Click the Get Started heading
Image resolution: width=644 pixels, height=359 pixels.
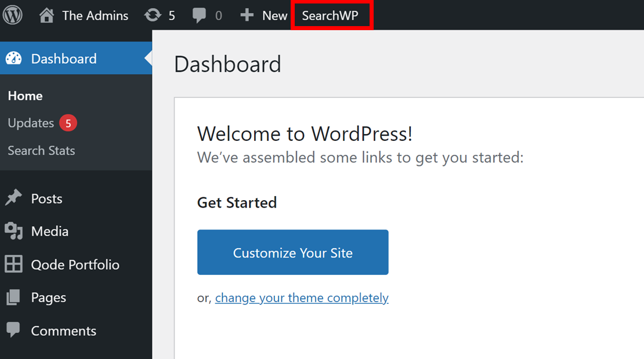237,202
